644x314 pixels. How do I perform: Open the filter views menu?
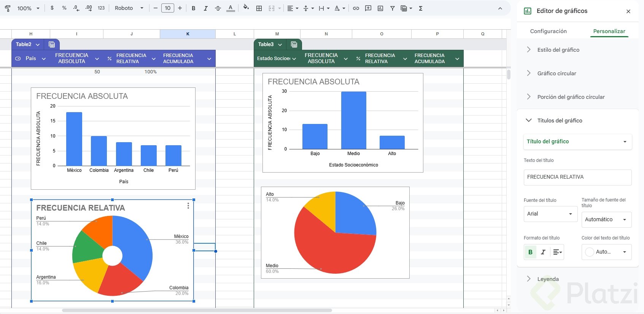(x=406, y=8)
